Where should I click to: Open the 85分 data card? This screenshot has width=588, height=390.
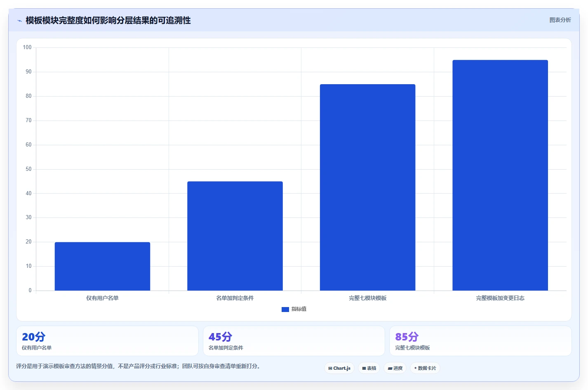[x=480, y=341]
